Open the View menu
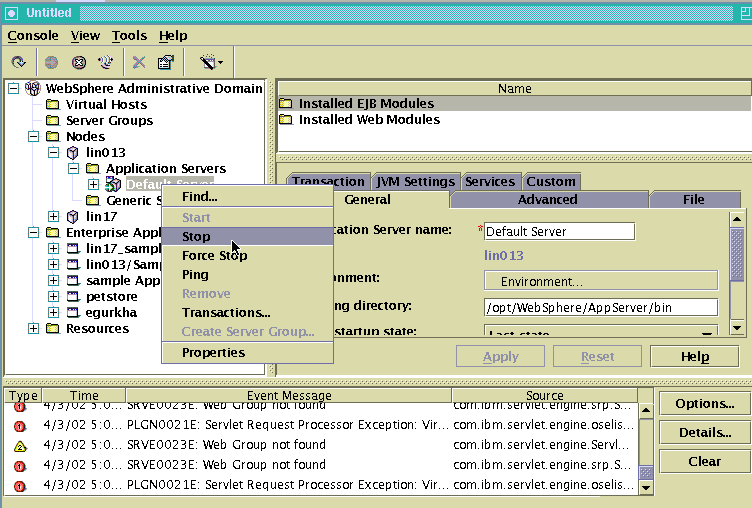752x508 pixels. [x=85, y=35]
